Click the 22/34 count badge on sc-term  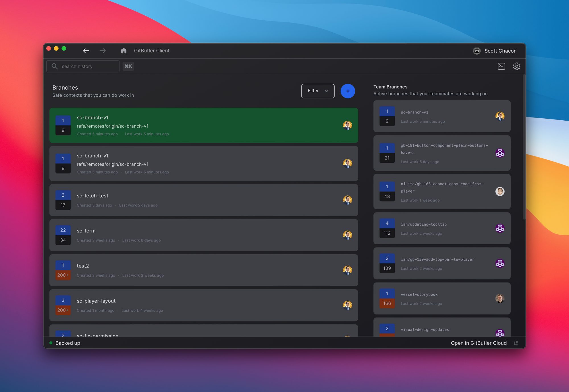click(x=63, y=235)
